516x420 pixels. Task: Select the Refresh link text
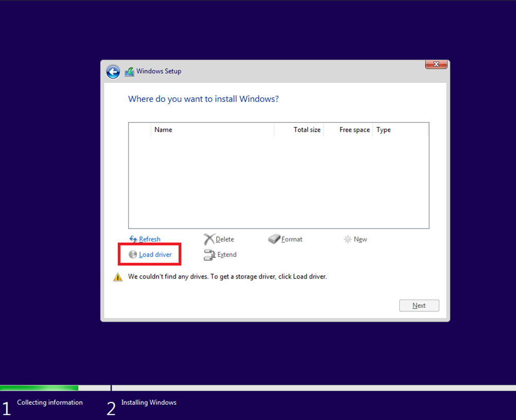coord(150,239)
